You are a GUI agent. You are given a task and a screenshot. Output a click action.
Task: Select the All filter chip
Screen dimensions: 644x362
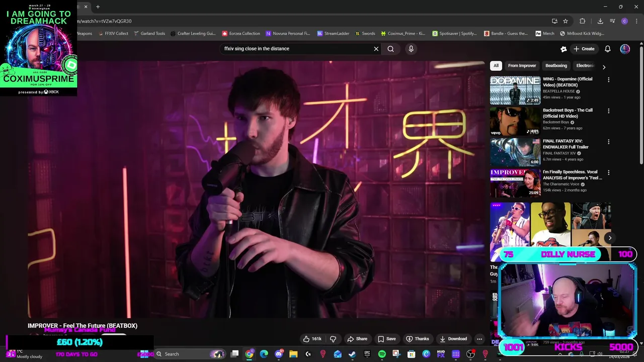pos(496,65)
